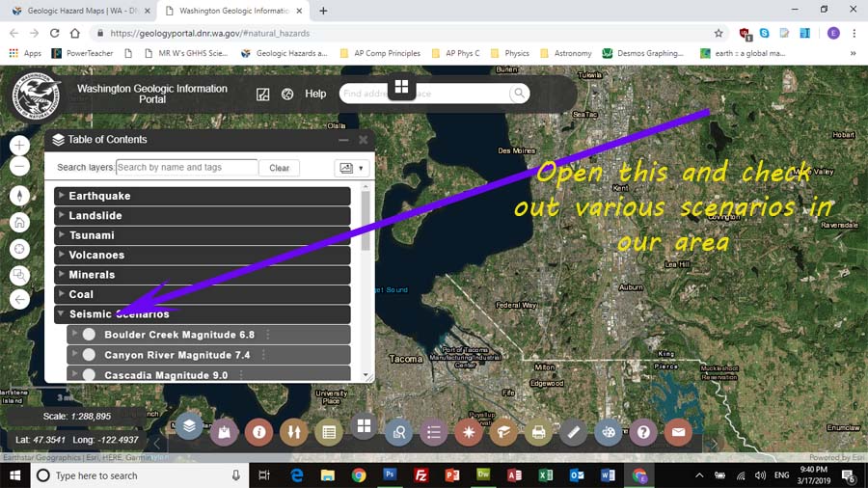This screenshot has height=488, width=868.
Task: Switch to Geologic Hazard Maps browser tab
Action: (80, 11)
